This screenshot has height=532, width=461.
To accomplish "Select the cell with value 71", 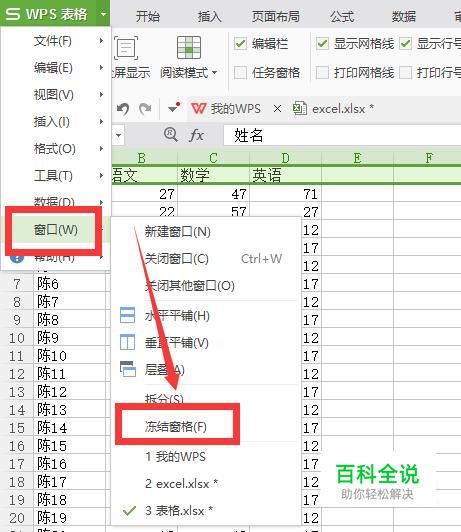I will point(285,194).
